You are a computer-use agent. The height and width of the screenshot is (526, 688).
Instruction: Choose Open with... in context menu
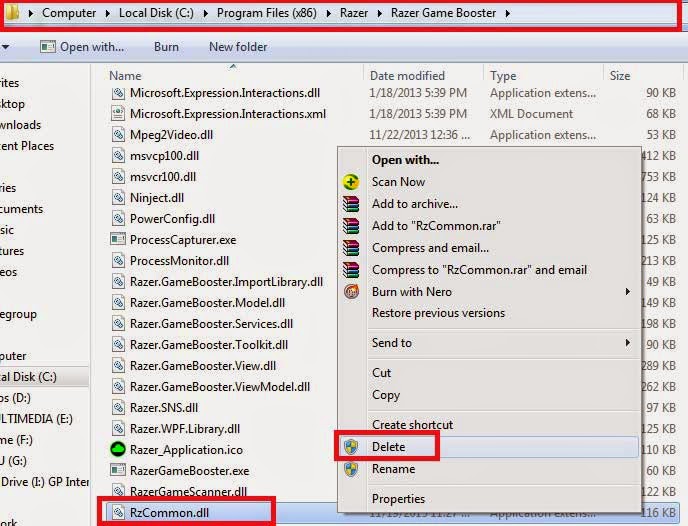click(x=405, y=160)
